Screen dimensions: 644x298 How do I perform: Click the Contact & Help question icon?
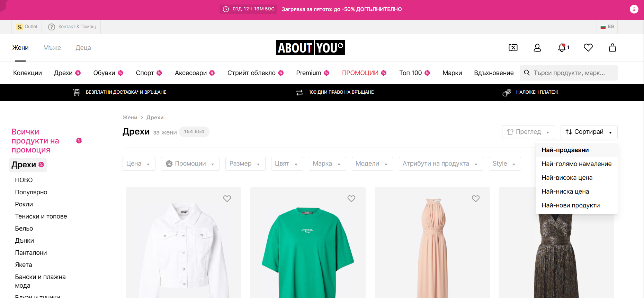point(52,27)
